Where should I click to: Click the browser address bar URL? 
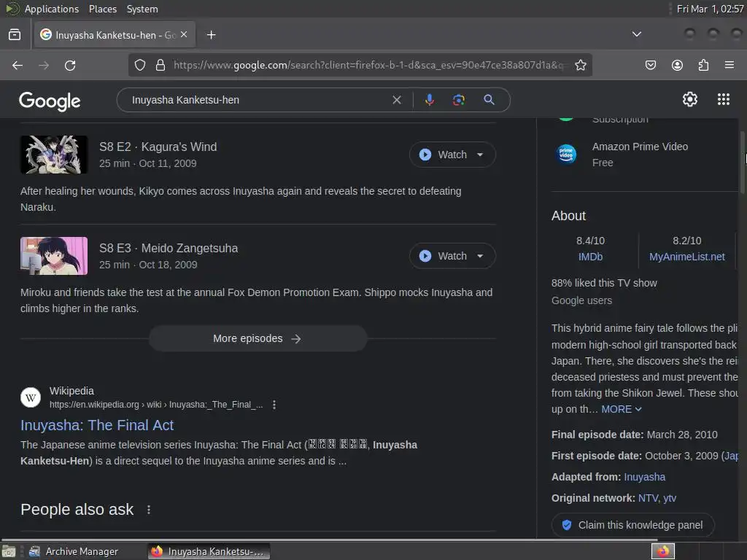coord(368,65)
